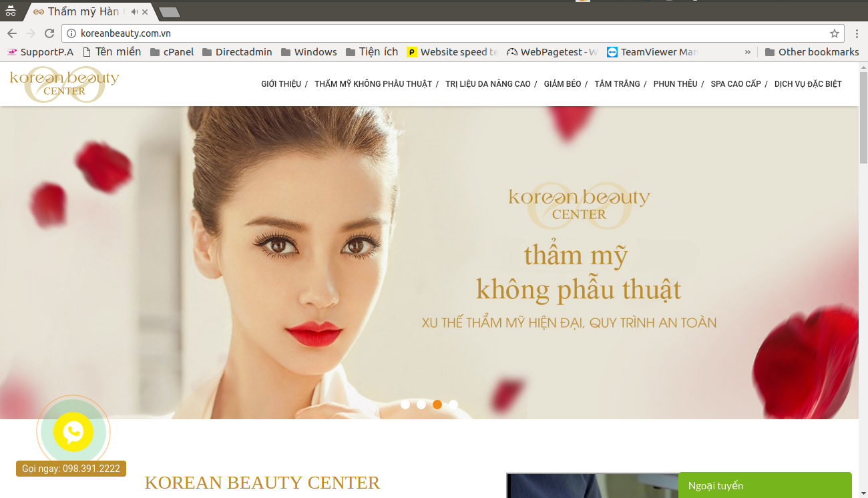This screenshot has width=868, height=498.
Task: View site information icon in address bar
Action: coord(72,33)
